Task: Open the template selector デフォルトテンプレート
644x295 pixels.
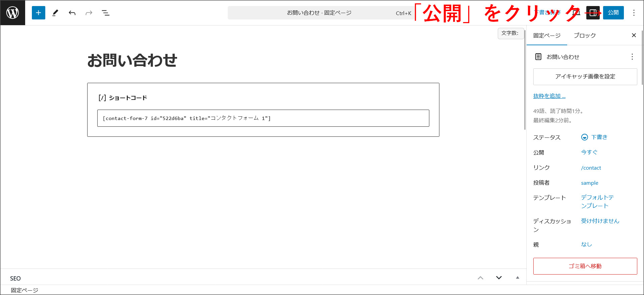Action: pyautogui.click(x=597, y=201)
